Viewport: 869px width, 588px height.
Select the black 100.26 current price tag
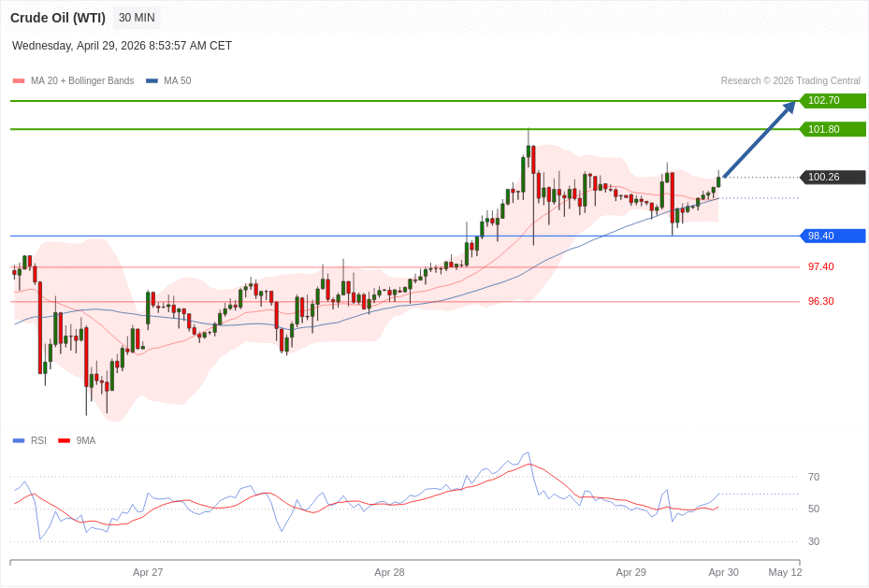click(832, 177)
